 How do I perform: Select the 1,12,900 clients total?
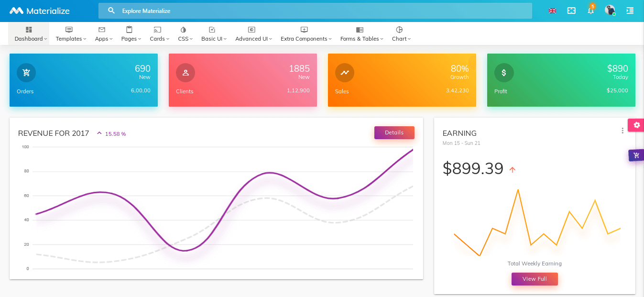[298, 90]
